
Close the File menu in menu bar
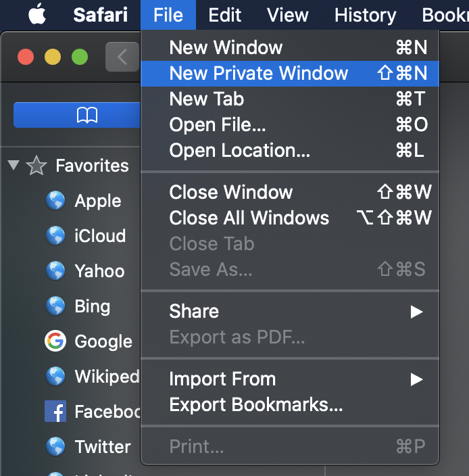(x=168, y=15)
